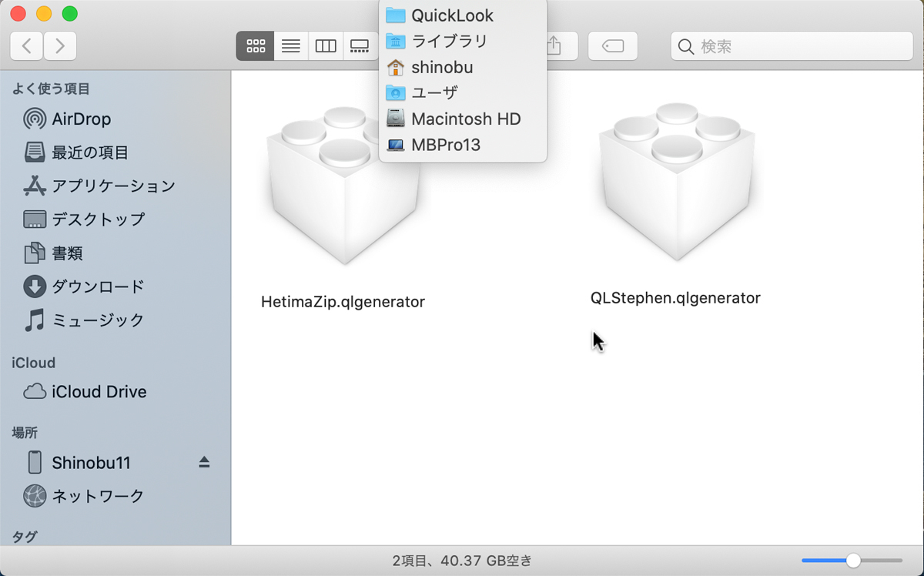Select shinobu home in the path menu
Screen dimensions: 924x576
coord(463,67)
